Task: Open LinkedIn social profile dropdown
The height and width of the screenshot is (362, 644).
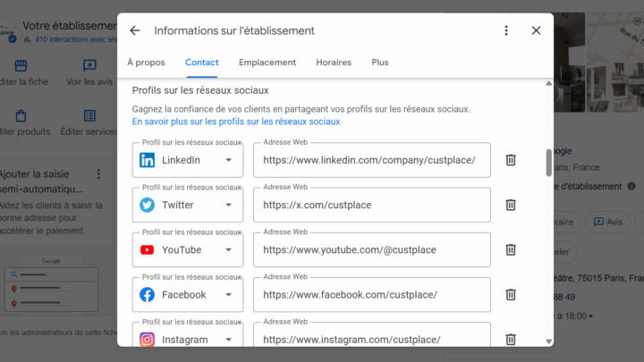Action: tap(188, 160)
